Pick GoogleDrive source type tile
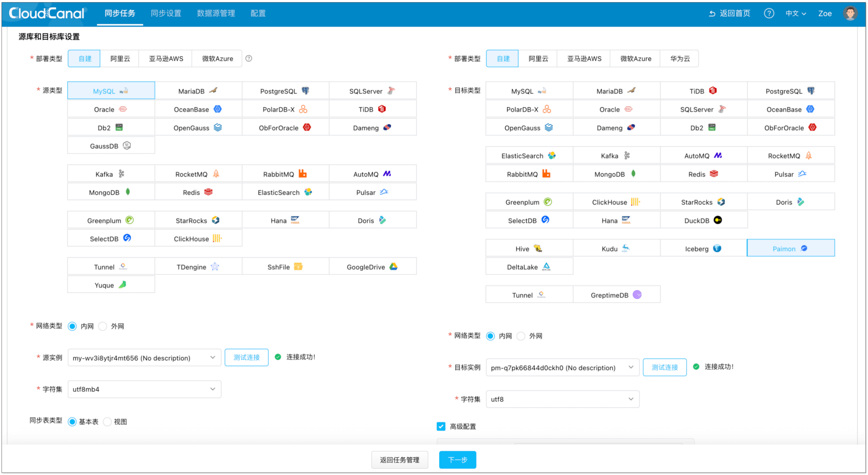Image resolution: width=868 pixels, height=475 pixels. 372,267
